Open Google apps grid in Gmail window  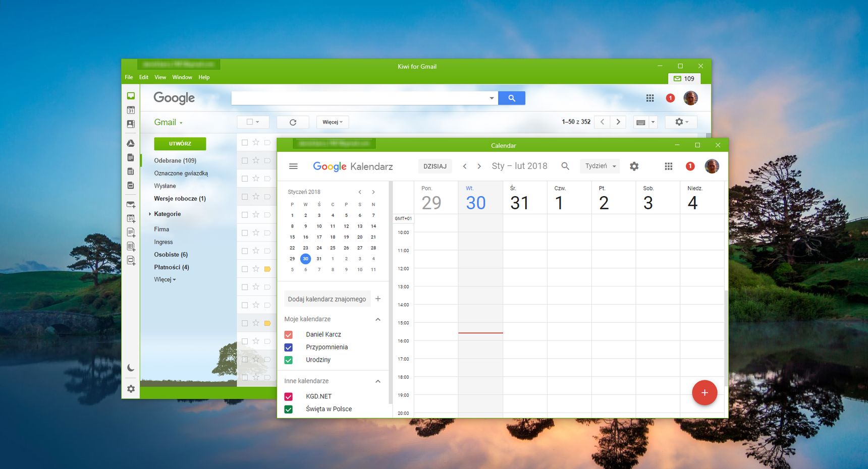click(650, 98)
